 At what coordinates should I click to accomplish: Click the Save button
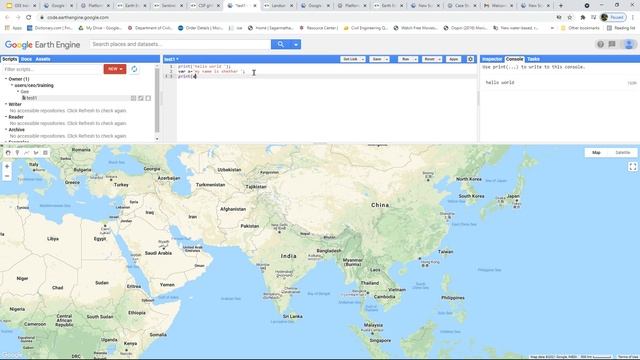click(x=377, y=59)
